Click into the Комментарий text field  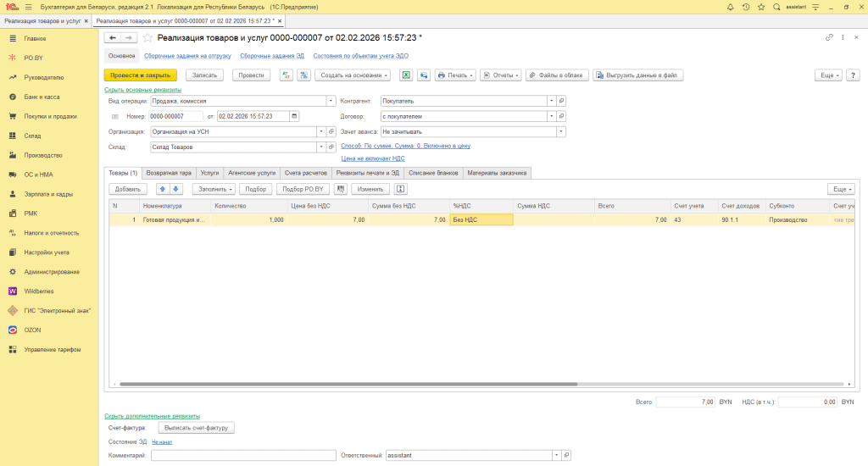pos(243,456)
